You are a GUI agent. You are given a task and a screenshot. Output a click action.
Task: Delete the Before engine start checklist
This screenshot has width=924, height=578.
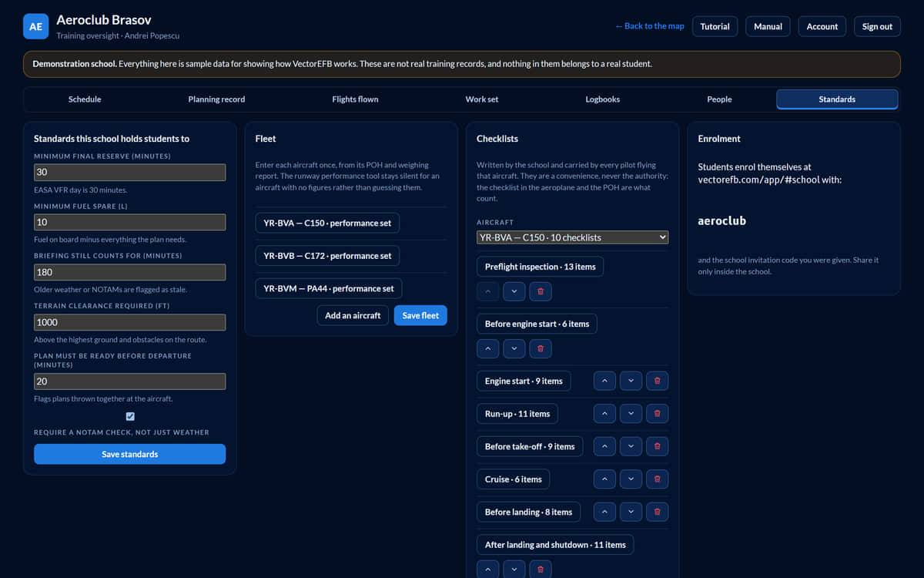(x=540, y=348)
